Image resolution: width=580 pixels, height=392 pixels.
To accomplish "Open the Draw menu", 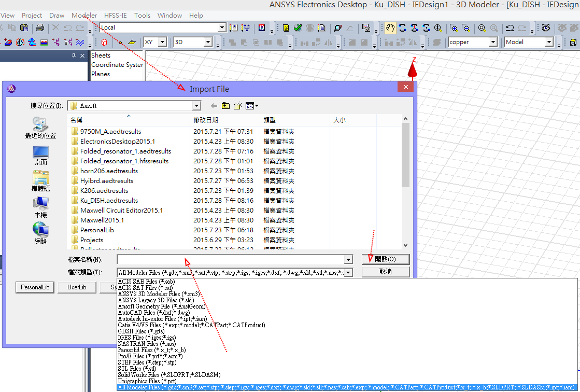I will pyautogui.click(x=56, y=15).
